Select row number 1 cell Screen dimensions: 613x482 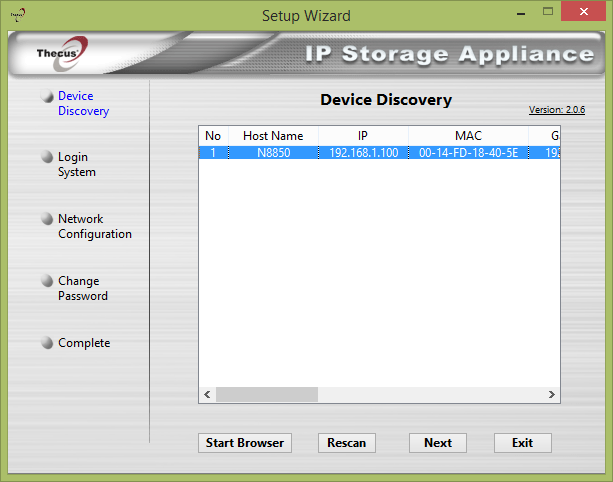(213, 152)
